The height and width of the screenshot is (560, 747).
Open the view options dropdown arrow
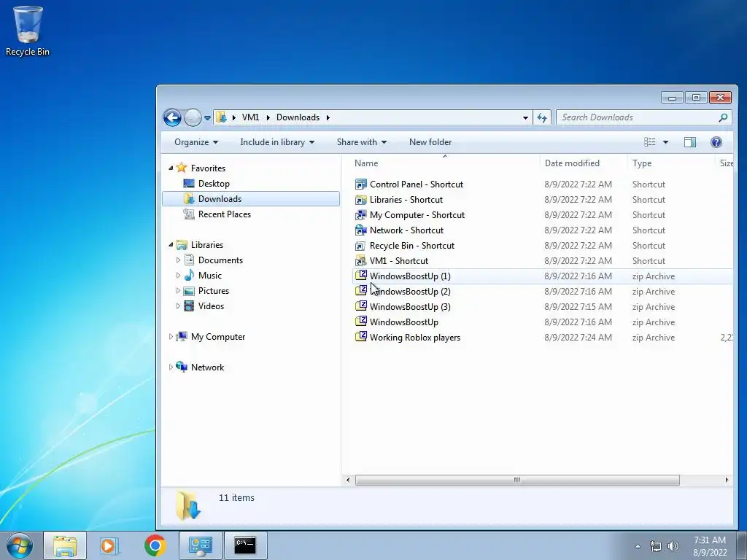click(665, 142)
